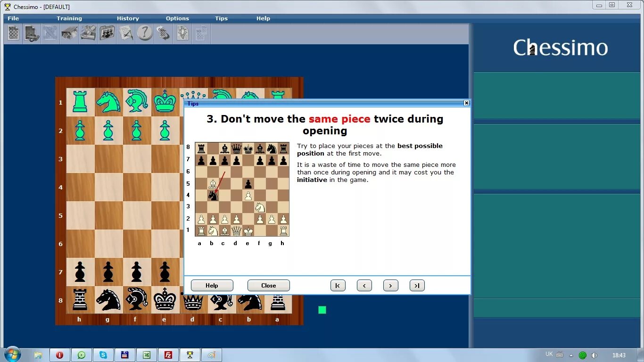Go to the first tip

tap(338, 285)
